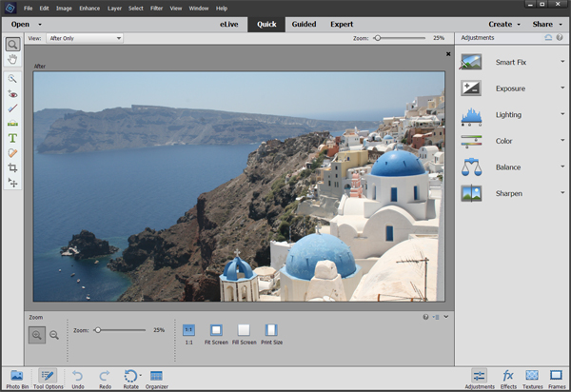
Task: Expand the Sharpen adjustment
Action: pos(562,192)
